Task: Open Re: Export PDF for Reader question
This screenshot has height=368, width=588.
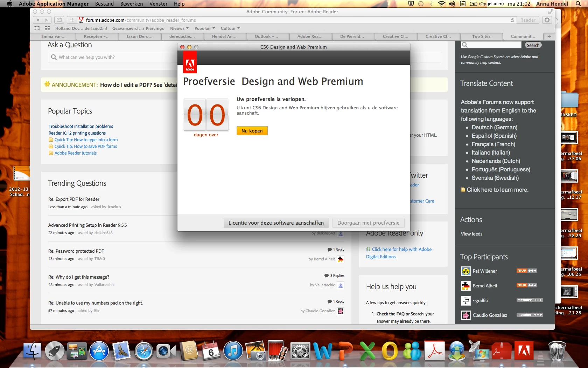Action: tap(74, 199)
